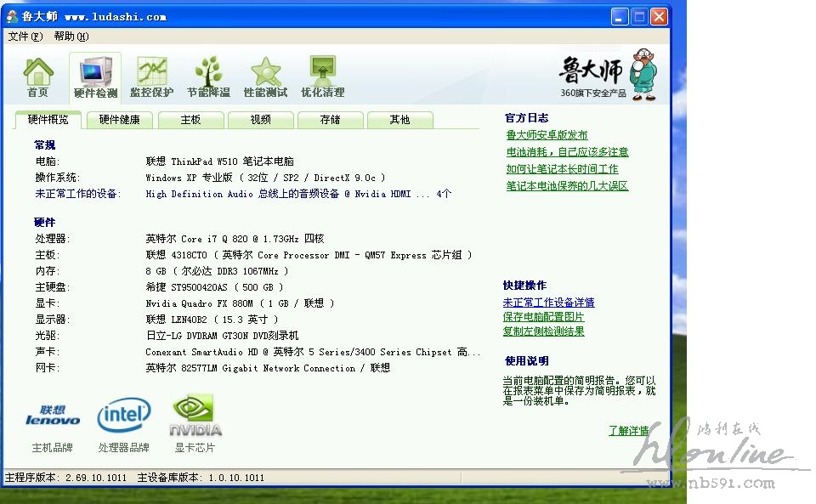Click the title bar application icon

12,17
